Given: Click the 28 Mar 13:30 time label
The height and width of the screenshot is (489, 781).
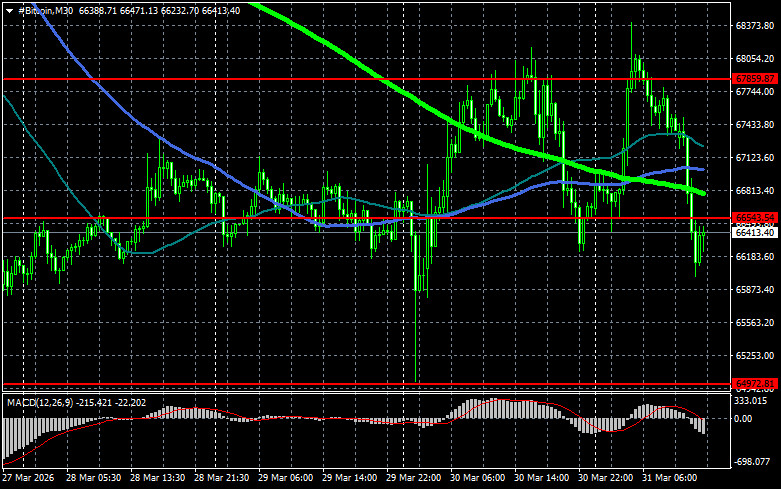Looking at the screenshot, I should pos(157,478).
